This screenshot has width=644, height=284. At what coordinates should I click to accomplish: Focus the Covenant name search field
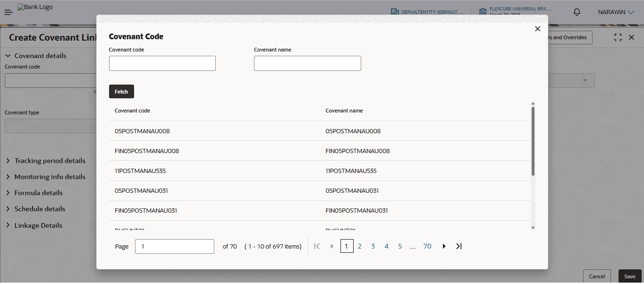[307, 63]
